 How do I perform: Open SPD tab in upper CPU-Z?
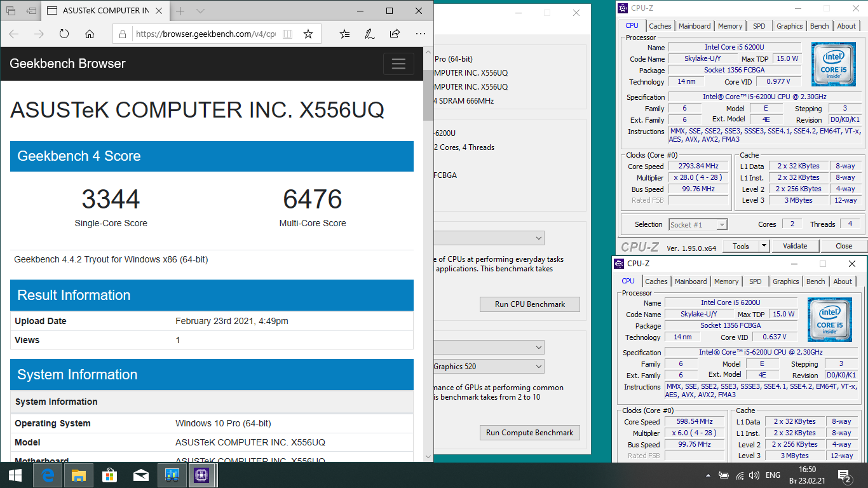pos(759,26)
